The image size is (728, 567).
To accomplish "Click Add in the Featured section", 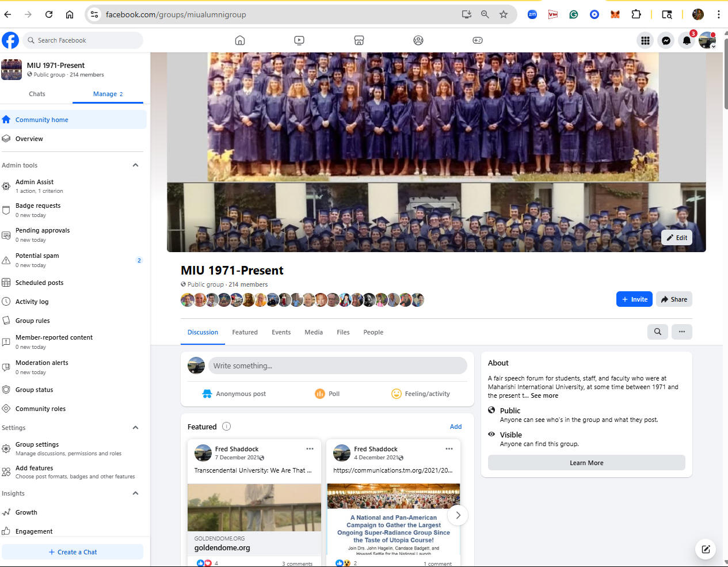I will click(x=456, y=427).
